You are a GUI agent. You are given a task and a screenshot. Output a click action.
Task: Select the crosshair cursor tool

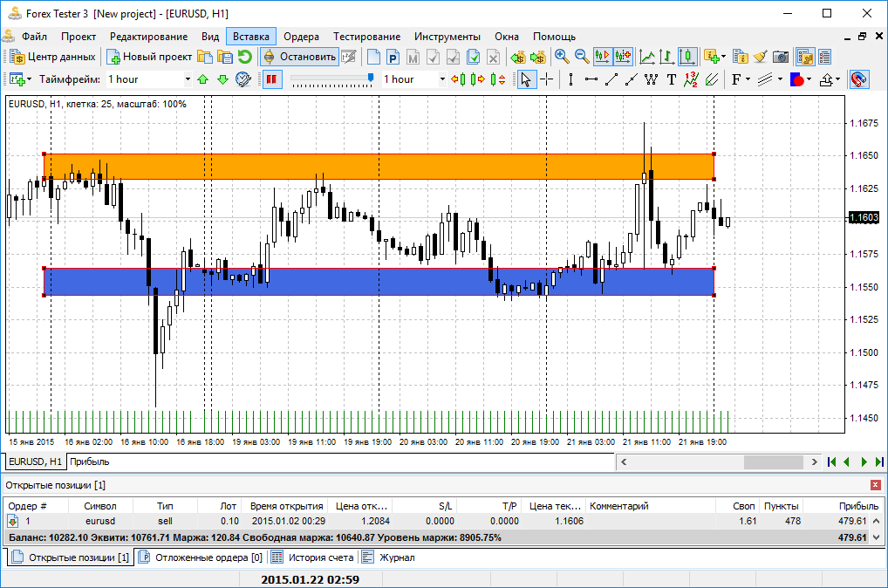(x=547, y=79)
